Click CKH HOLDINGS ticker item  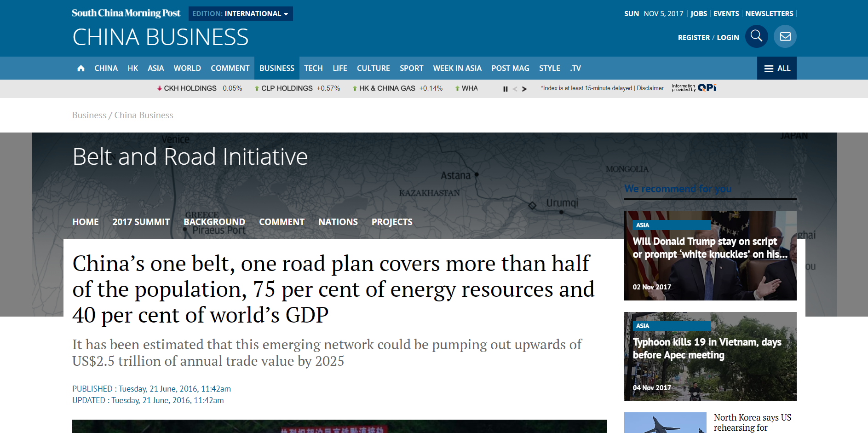click(190, 88)
